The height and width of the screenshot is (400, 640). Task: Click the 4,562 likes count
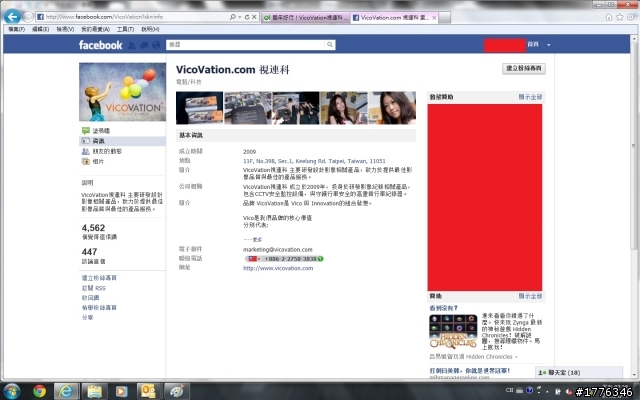click(x=93, y=228)
